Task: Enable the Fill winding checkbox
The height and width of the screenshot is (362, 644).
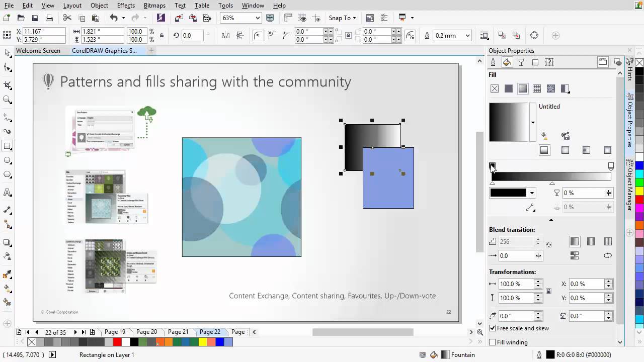Action: click(492, 342)
